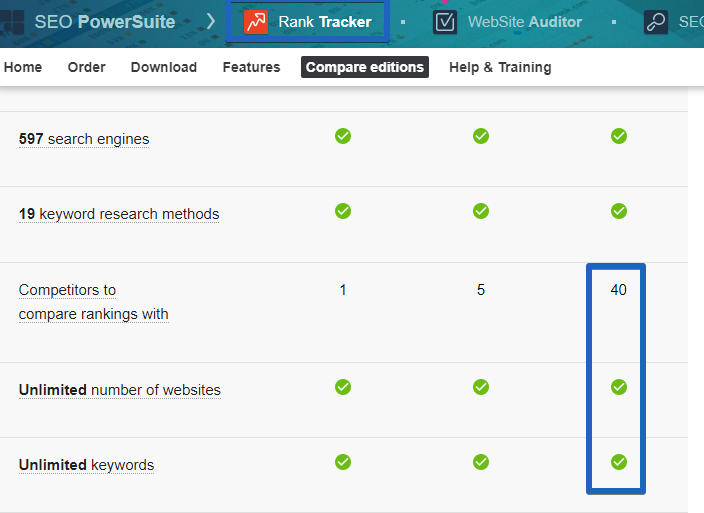Click the Unlimited keywords feature label
This screenshot has height=513, width=704.
(x=86, y=465)
